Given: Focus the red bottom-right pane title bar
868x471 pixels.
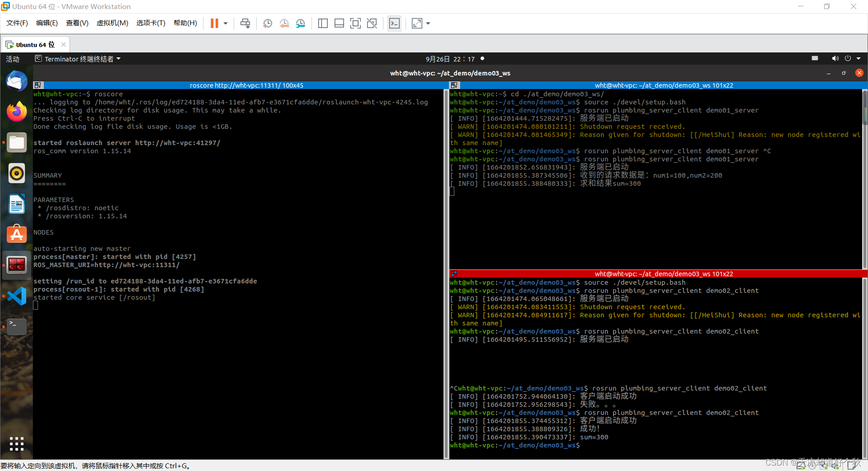Looking at the screenshot, I should point(664,273).
